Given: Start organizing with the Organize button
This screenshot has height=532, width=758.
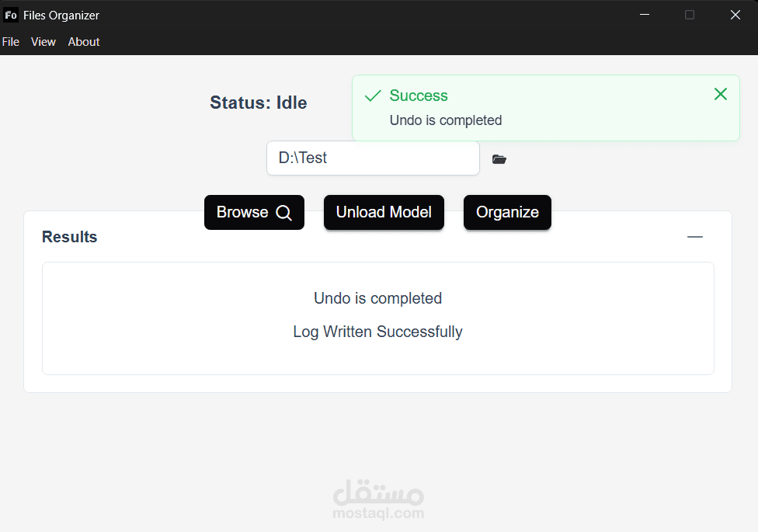Looking at the screenshot, I should (507, 212).
